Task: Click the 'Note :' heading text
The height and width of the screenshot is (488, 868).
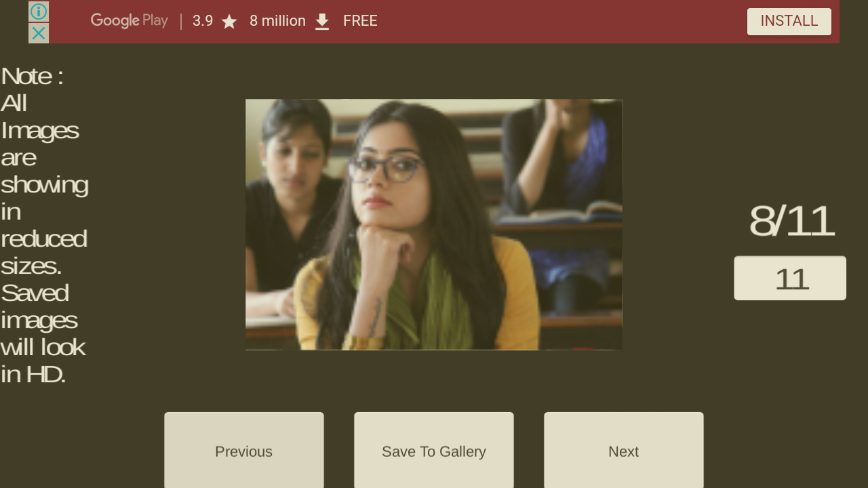Action: point(32,76)
